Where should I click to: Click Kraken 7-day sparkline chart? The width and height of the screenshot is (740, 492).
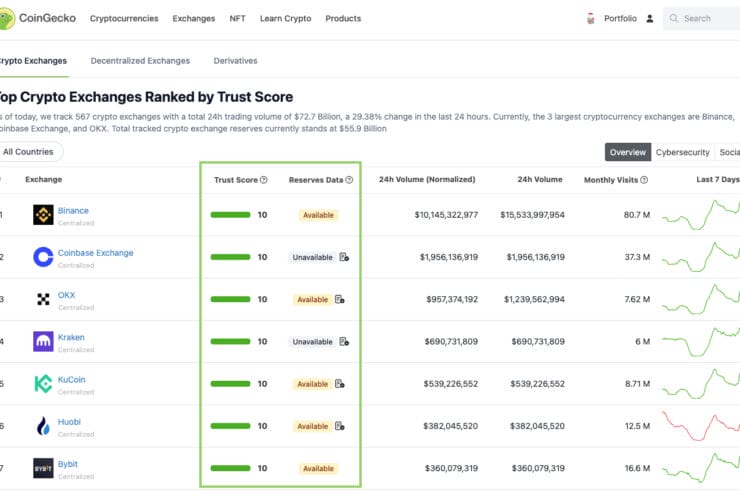pos(701,342)
